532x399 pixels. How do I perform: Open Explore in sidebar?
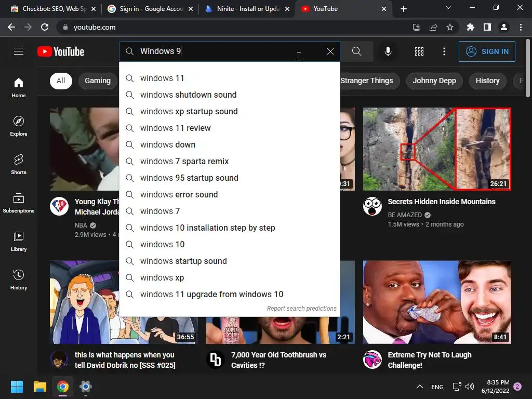19,126
